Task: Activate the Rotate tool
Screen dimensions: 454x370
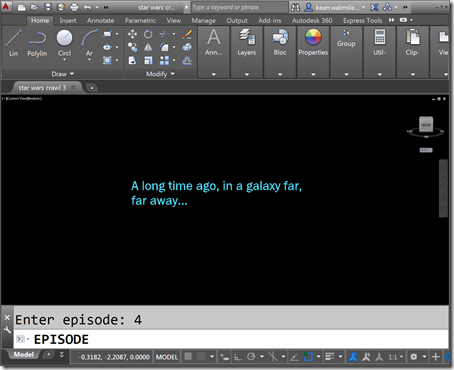Action: tap(148, 34)
